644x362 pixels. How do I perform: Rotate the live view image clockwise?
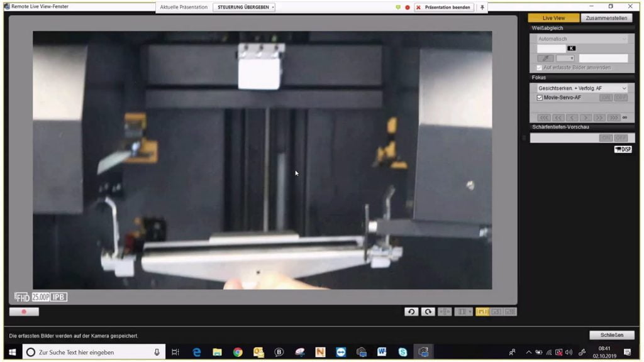(x=428, y=311)
